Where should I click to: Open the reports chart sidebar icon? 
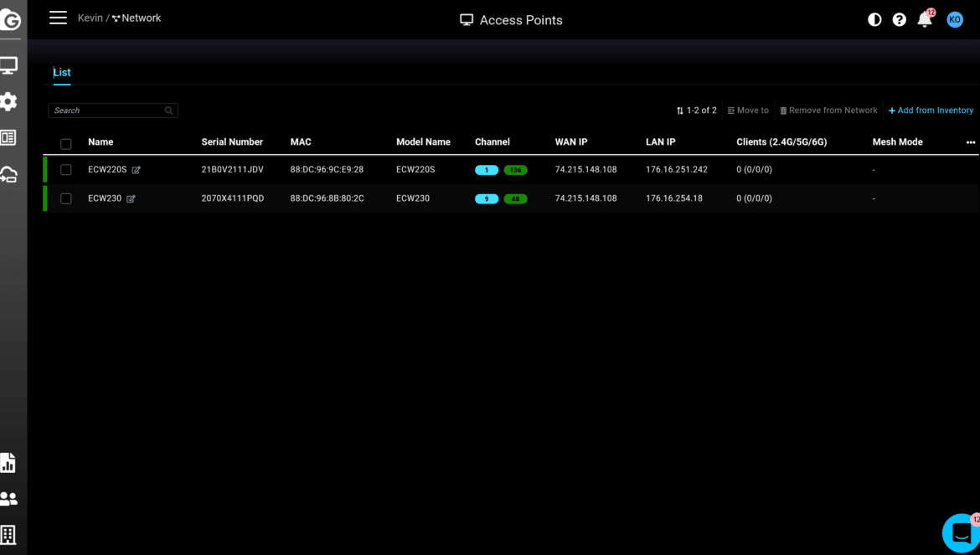point(8,463)
